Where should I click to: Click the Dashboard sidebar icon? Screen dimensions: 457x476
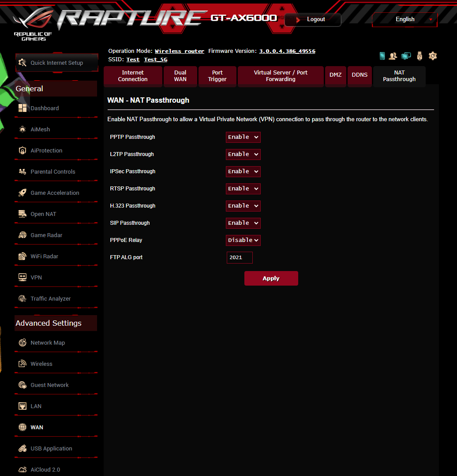point(22,108)
